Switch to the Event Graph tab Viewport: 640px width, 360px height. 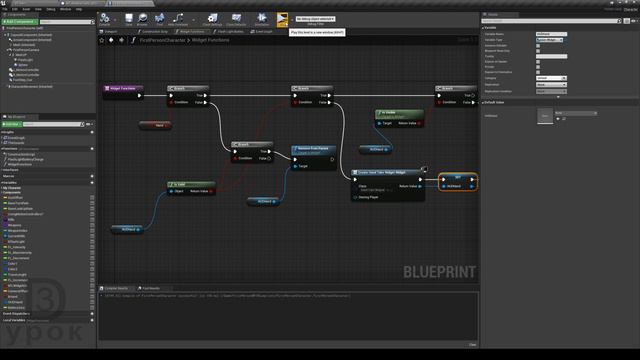(262, 31)
